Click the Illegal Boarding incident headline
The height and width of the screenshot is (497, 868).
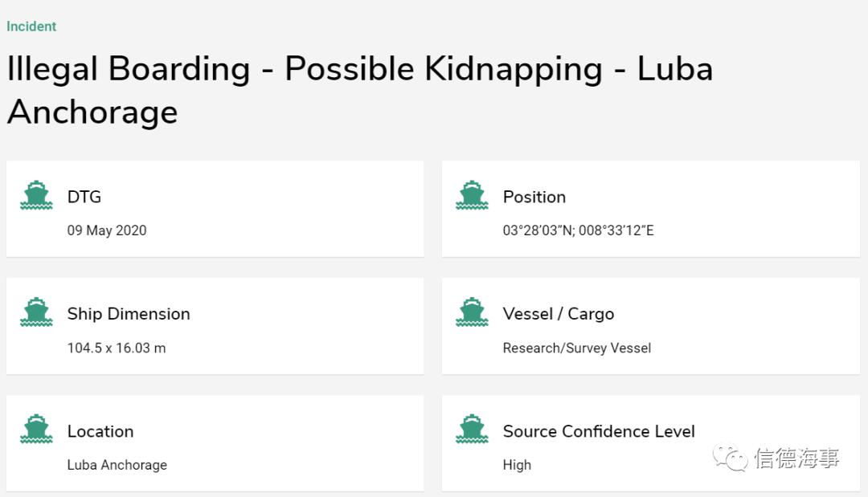[x=359, y=90]
